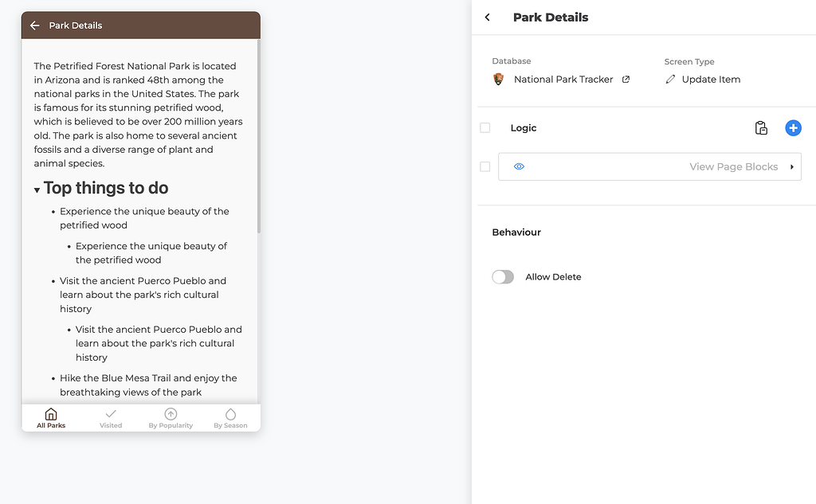Click the blue plus icon to add a component

[793, 127]
